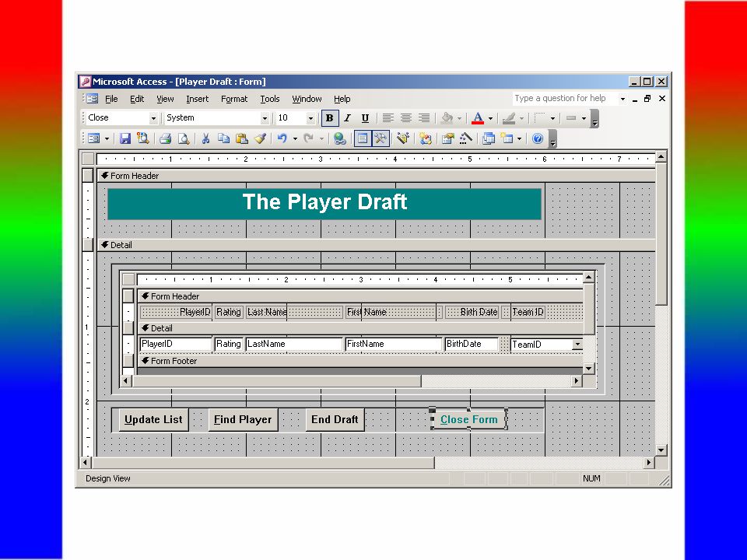Select the BirthDate text box in subform
747x560 pixels.
[x=472, y=344]
